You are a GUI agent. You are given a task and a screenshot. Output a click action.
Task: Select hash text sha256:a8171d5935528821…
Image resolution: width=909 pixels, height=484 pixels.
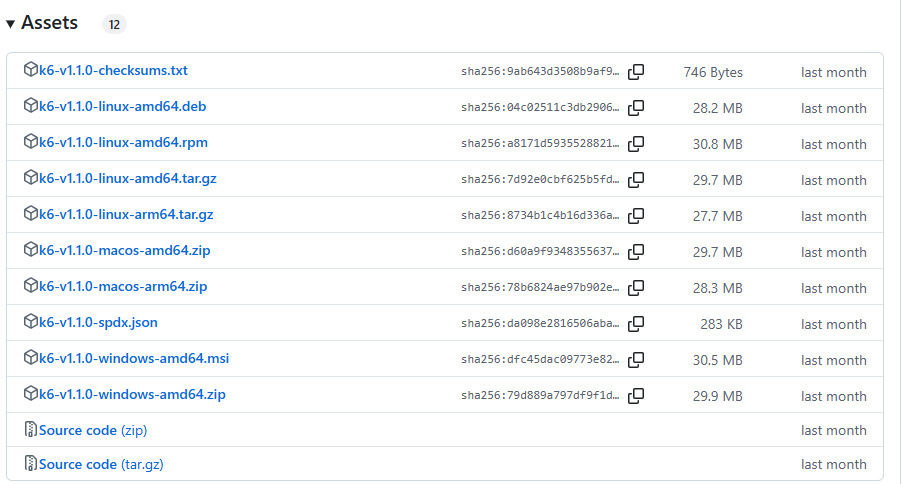[540, 144]
